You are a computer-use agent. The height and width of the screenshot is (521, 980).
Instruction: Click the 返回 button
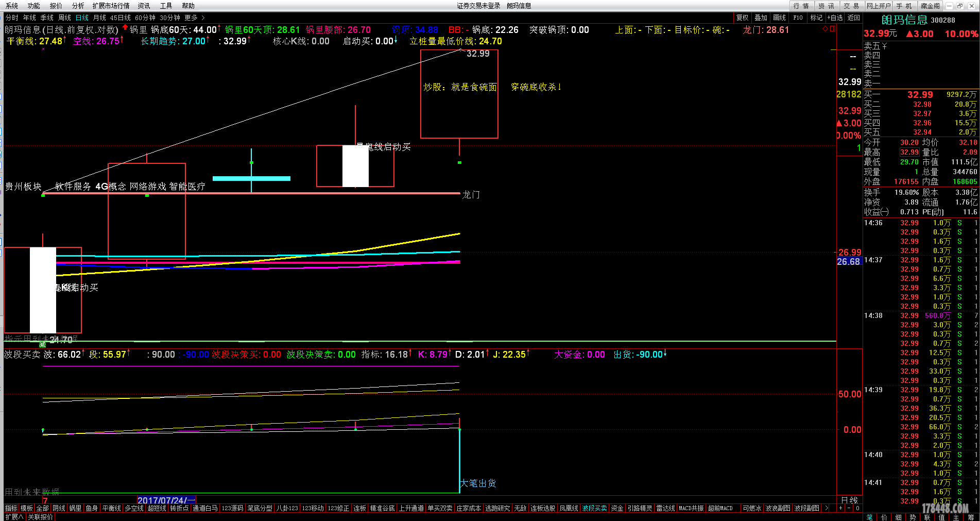[x=854, y=18]
